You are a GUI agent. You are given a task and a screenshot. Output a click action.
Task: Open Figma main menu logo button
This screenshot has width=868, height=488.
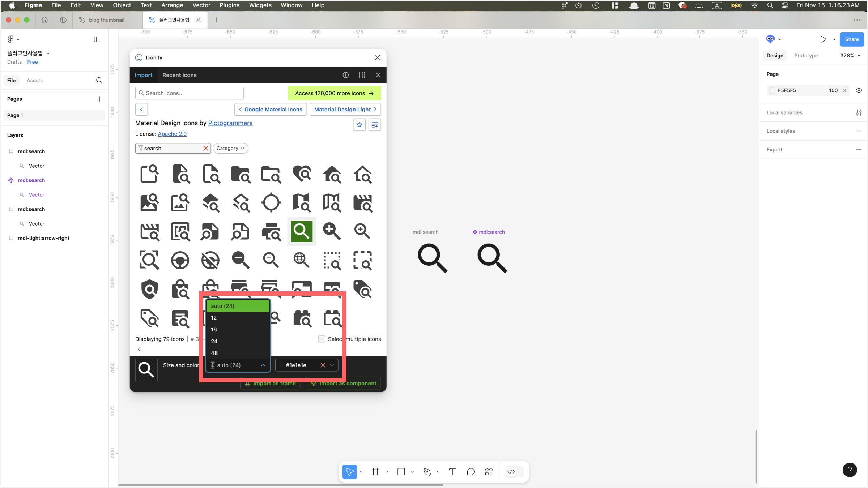click(13, 39)
